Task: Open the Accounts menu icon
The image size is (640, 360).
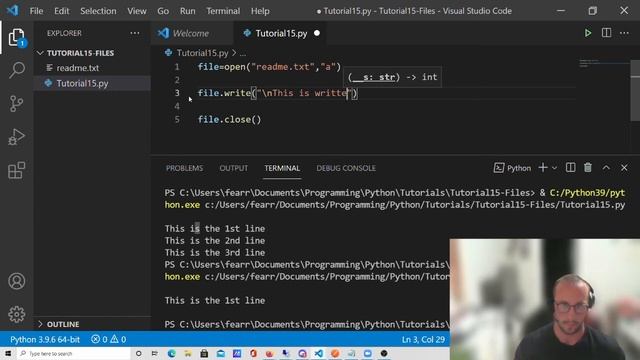Action: (17, 281)
